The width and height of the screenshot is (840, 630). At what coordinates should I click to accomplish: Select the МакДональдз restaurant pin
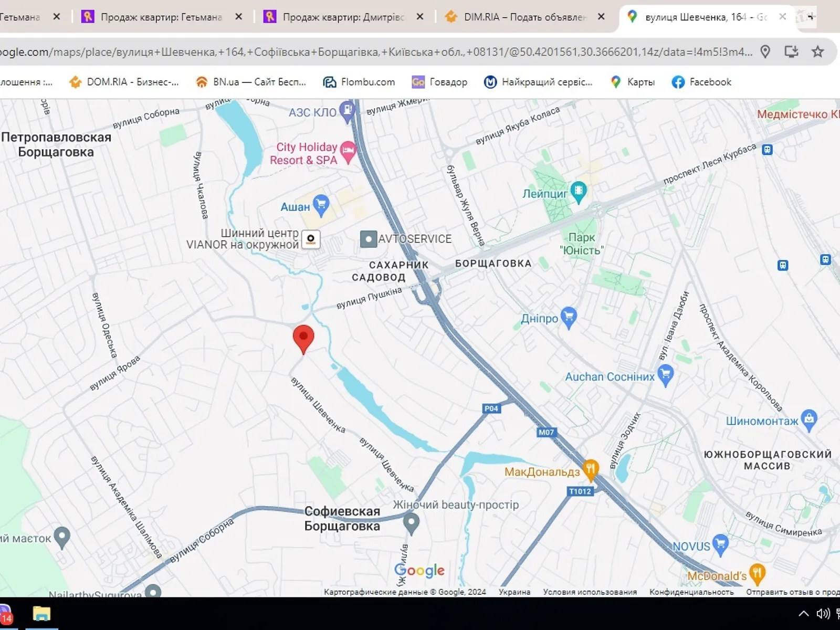click(591, 470)
